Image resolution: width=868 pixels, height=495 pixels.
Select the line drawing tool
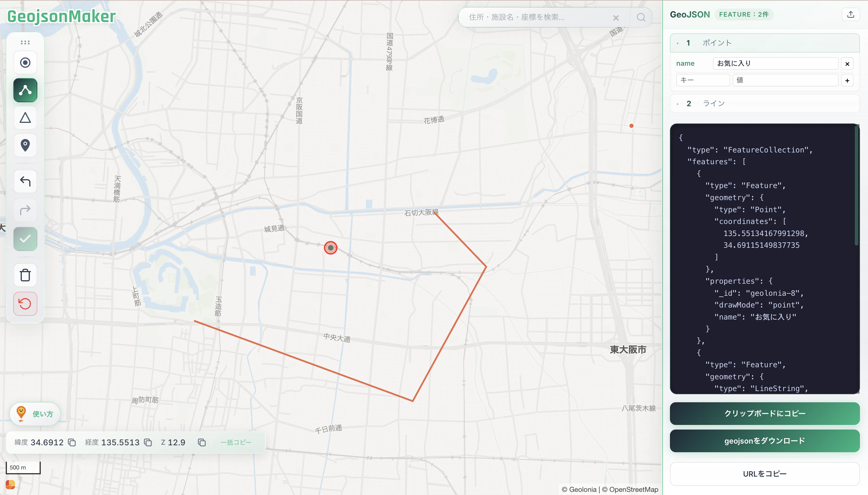tap(25, 90)
